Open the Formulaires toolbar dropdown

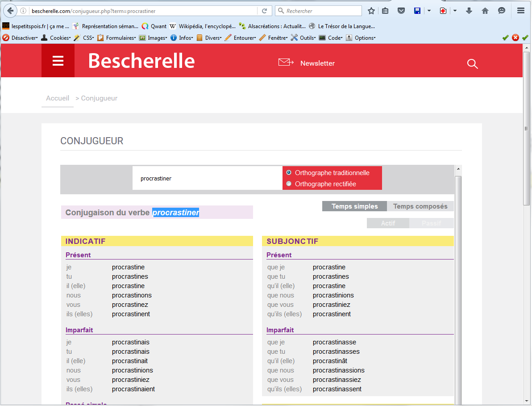pos(117,38)
